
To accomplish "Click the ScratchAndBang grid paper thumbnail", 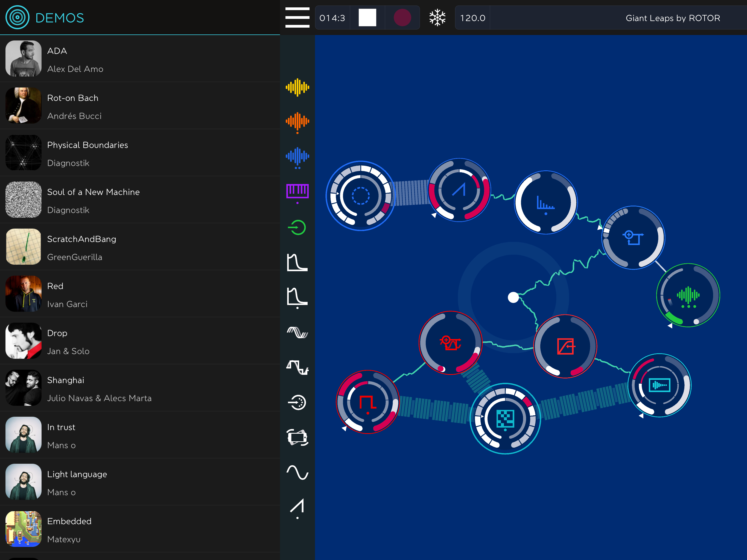I will [x=23, y=247].
